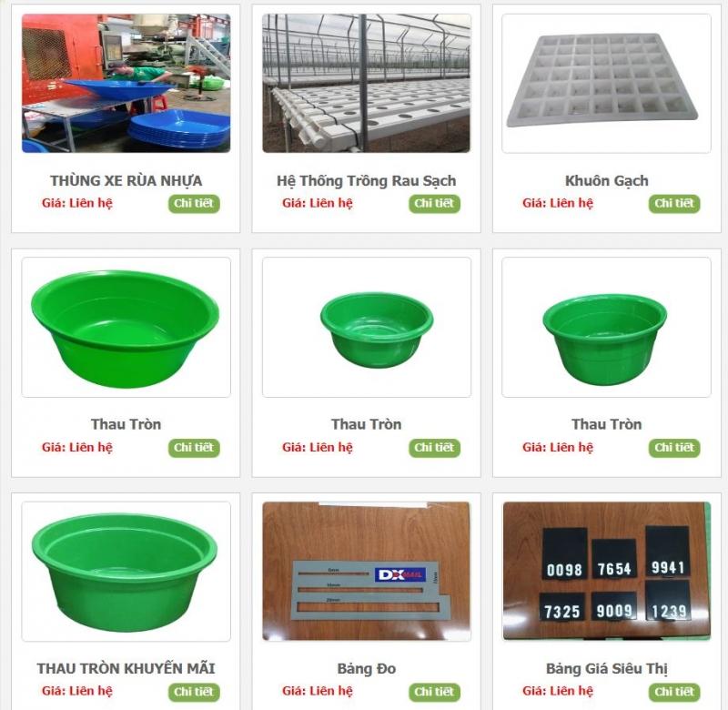Open the Hệ Thống Trồng Rau Sạch photo
The width and height of the screenshot is (728, 710).
(x=367, y=83)
